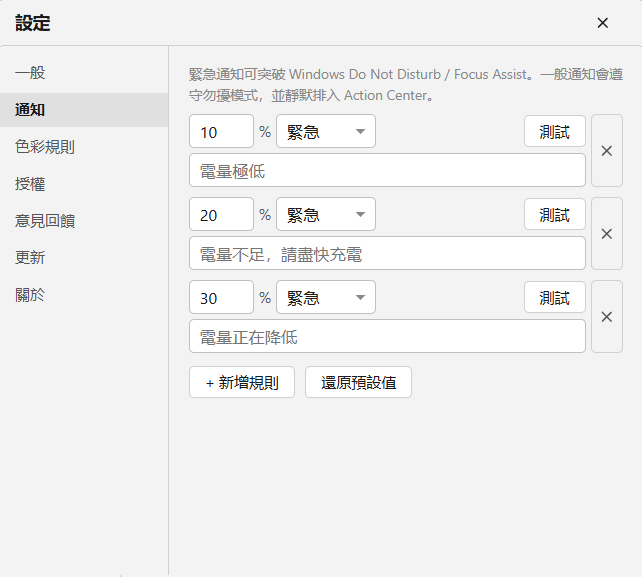This screenshot has height=577, width=642.
Task: Edit the 電量不足，請盡快充電 message field
Action: coord(387,253)
